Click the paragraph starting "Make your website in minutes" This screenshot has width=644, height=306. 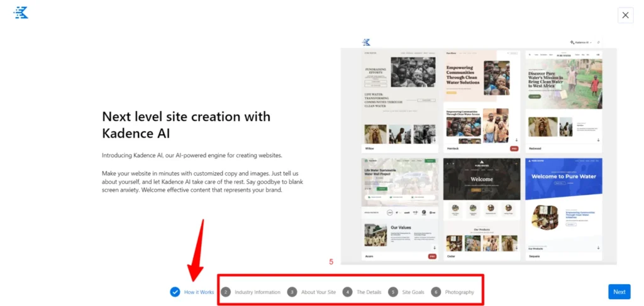pyautogui.click(x=203, y=182)
